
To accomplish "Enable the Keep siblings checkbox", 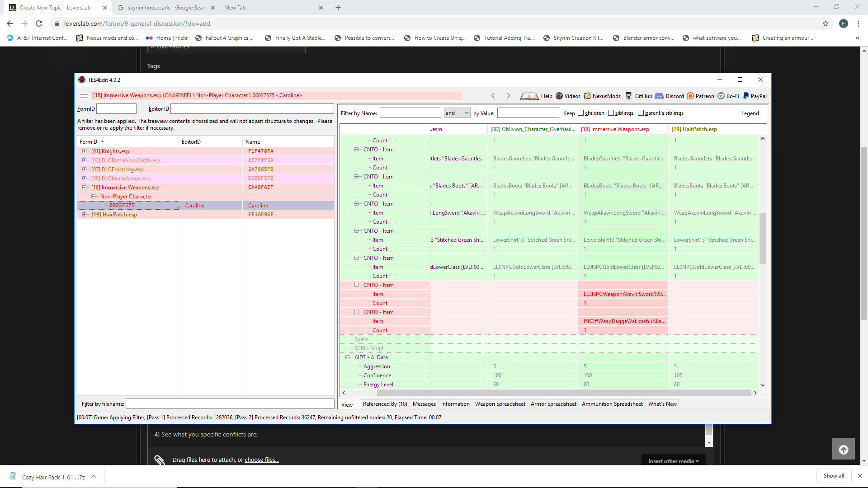I will tap(611, 113).
